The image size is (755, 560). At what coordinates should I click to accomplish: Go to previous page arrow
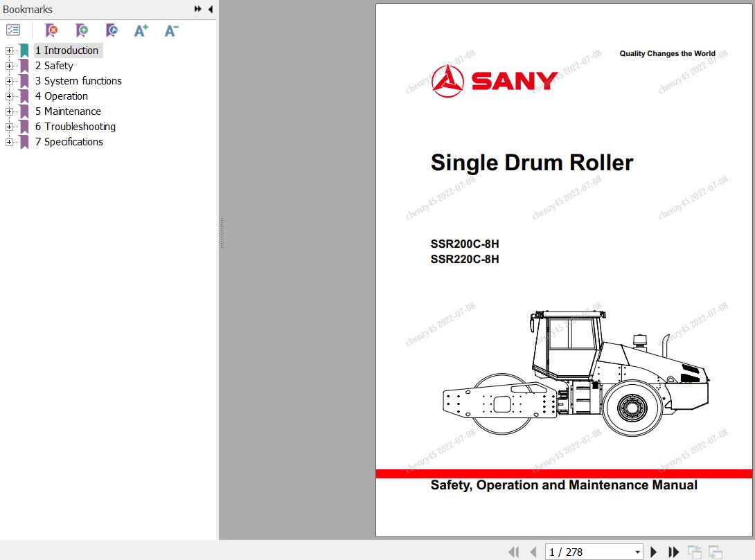[x=533, y=552]
